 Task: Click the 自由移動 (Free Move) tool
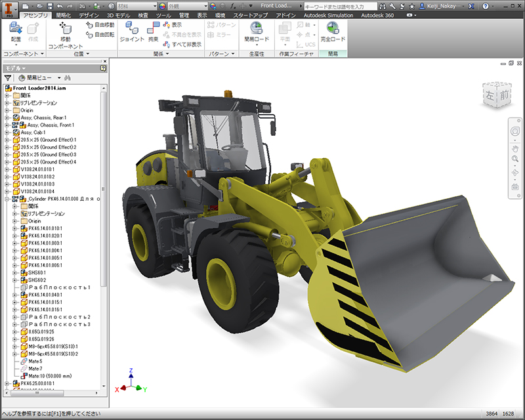pos(99,25)
